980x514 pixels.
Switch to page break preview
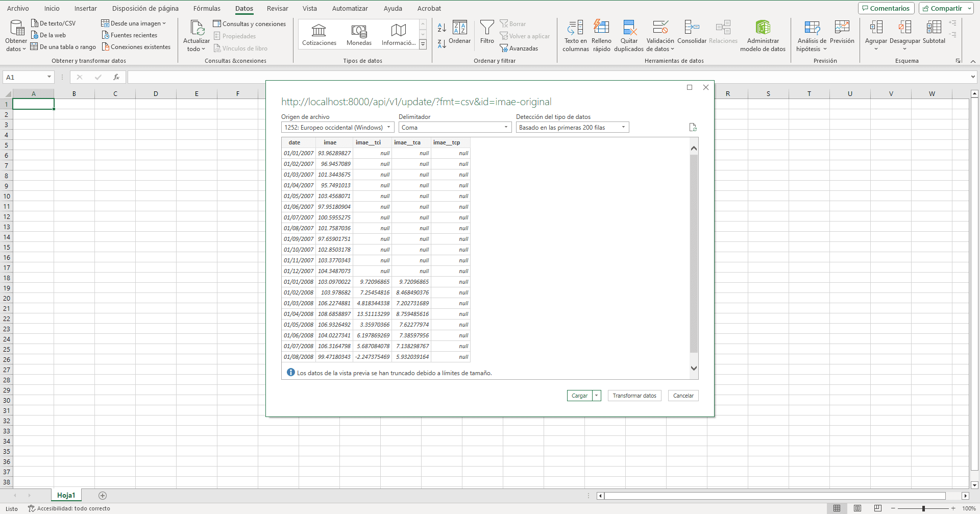(x=878, y=508)
